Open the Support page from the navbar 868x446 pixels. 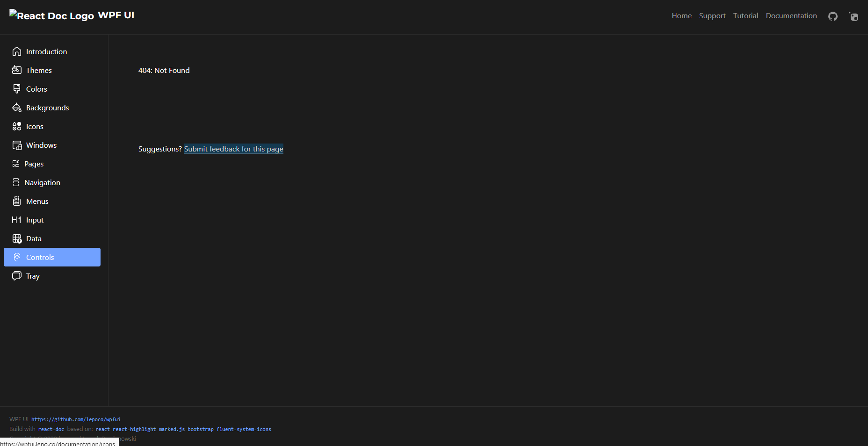[712, 15]
